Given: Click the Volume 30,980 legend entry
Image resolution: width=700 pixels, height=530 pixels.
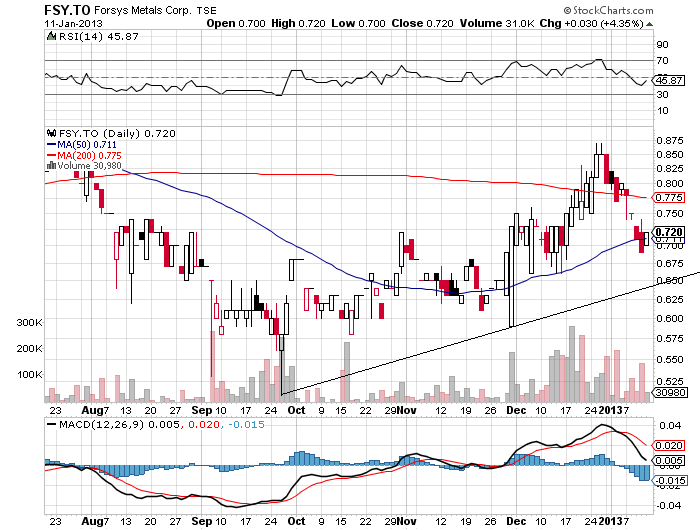Looking at the screenshot, I should tap(89, 166).
